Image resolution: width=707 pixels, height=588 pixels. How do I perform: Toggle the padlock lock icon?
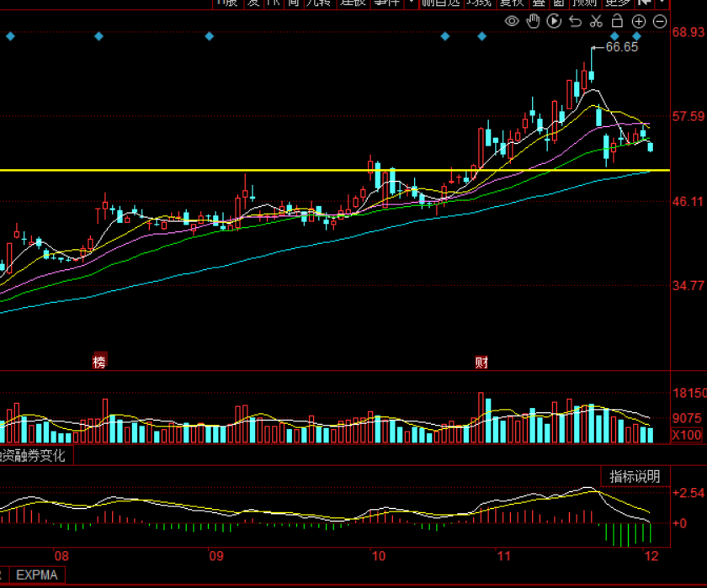click(617, 21)
